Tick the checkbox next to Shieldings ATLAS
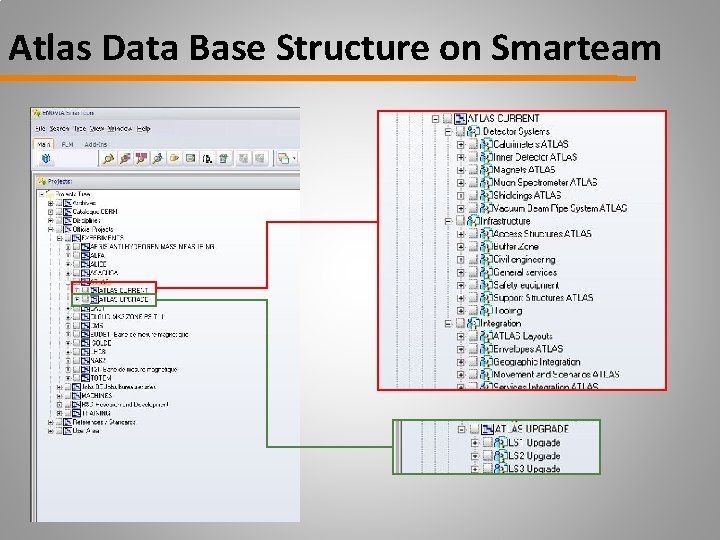The image size is (720, 540). (x=473, y=196)
